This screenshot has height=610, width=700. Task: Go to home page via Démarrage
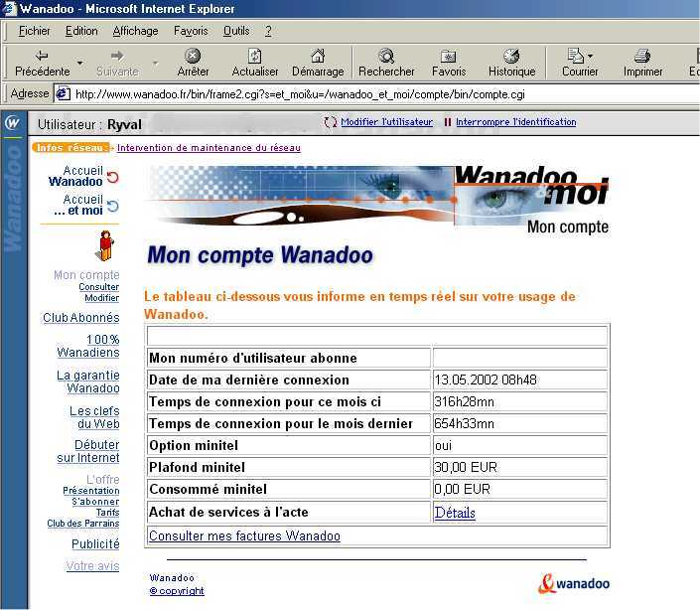point(318,63)
